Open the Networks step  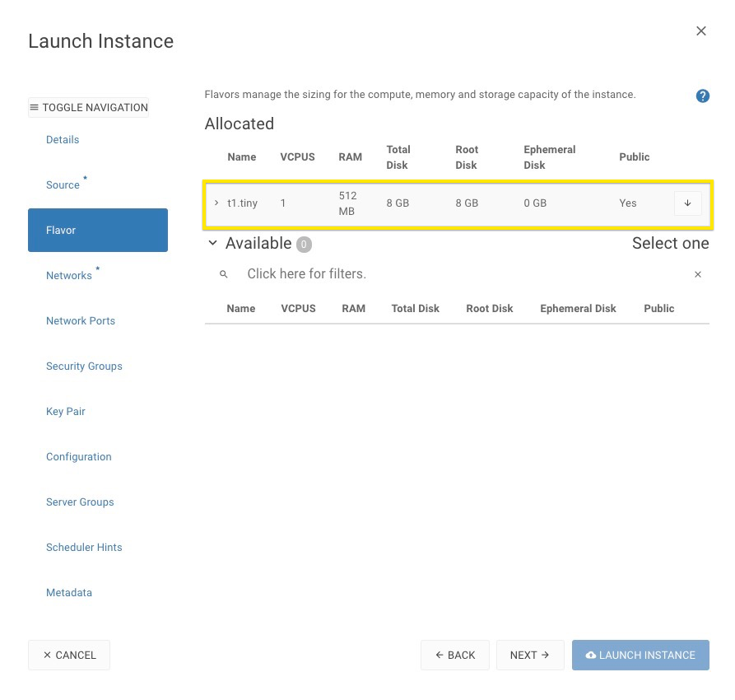(x=69, y=275)
